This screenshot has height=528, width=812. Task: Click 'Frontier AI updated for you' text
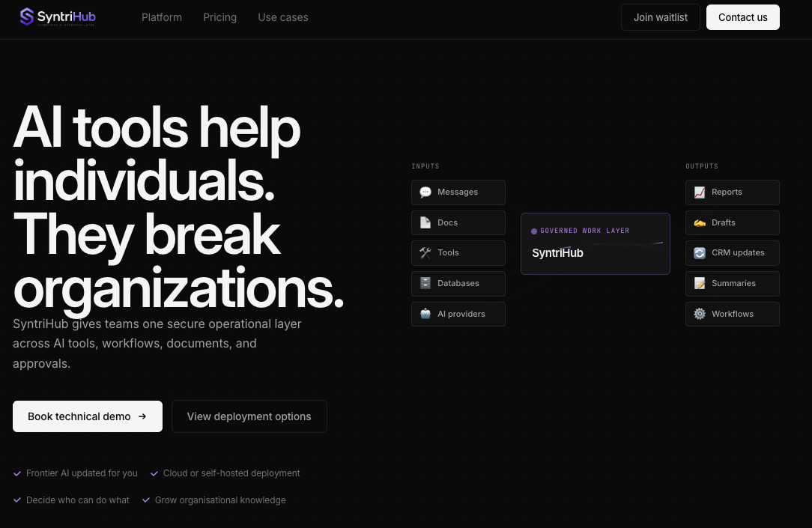coord(82,473)
